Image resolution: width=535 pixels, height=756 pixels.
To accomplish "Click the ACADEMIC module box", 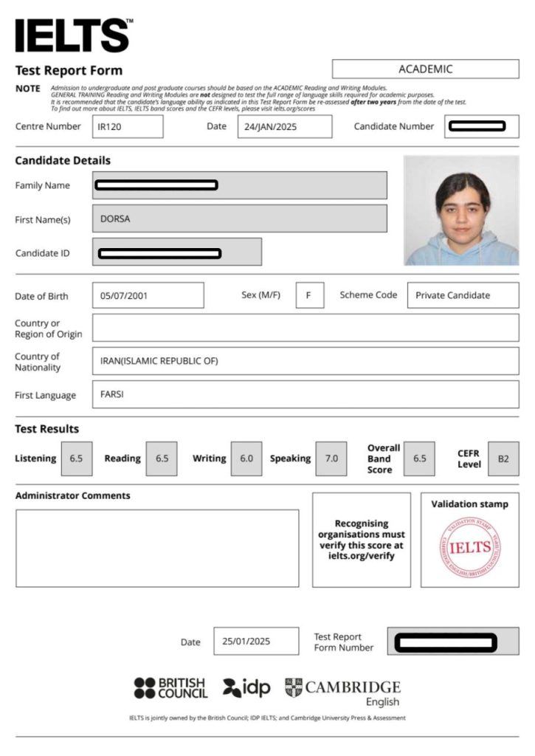I will click(426, 69).
